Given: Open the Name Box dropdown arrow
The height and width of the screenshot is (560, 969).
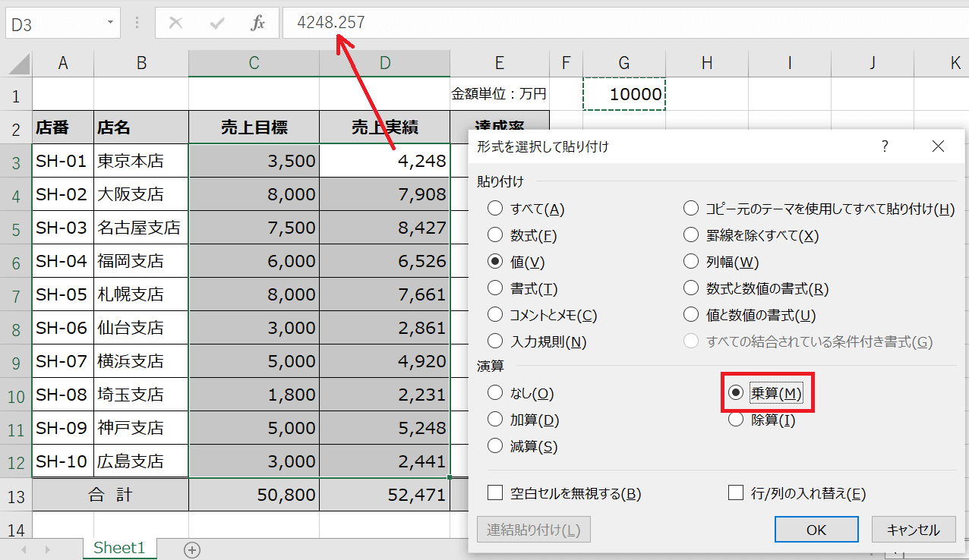Looking at the screenshot, I should point(111,23).
